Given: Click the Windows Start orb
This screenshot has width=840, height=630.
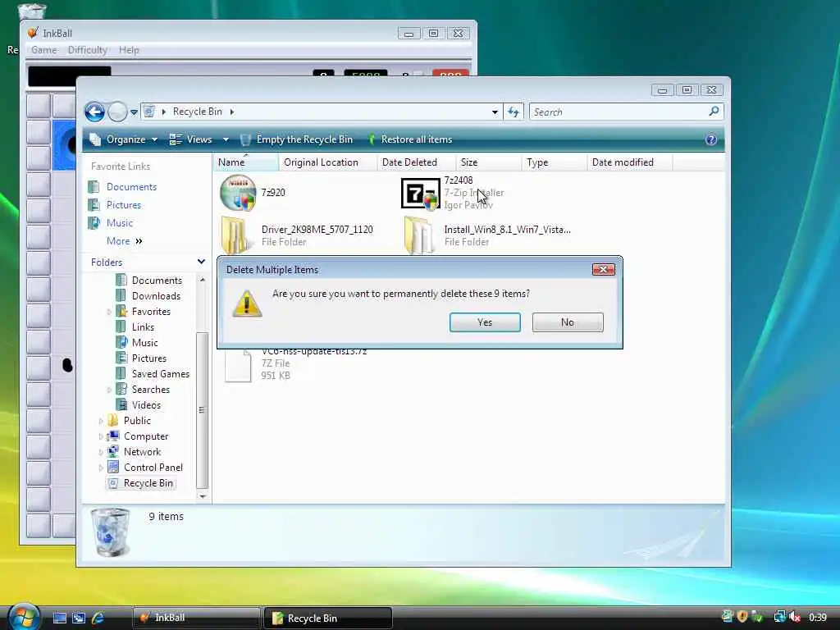Looking at the screenshot, I should pos(23,617).
